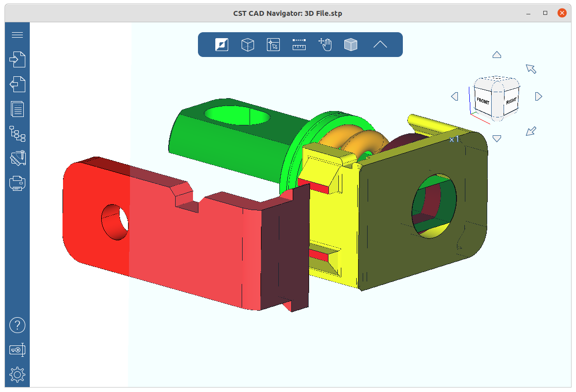The width and height of the screenshot is (576, 392).
Task: Activate the ruler measurement tool
Action: (299, 45)
